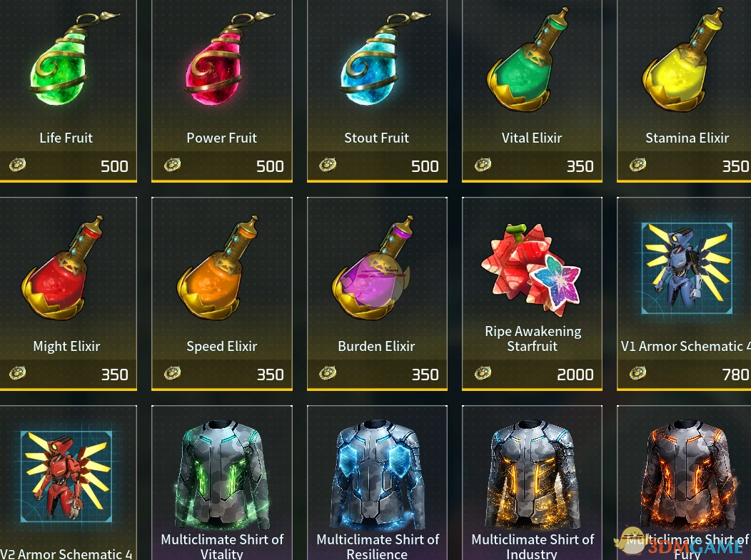751x560 pixels.
Task: Open the red V2 Armor Schematic 4 blueprint
Action: click(x=66, y=476)
